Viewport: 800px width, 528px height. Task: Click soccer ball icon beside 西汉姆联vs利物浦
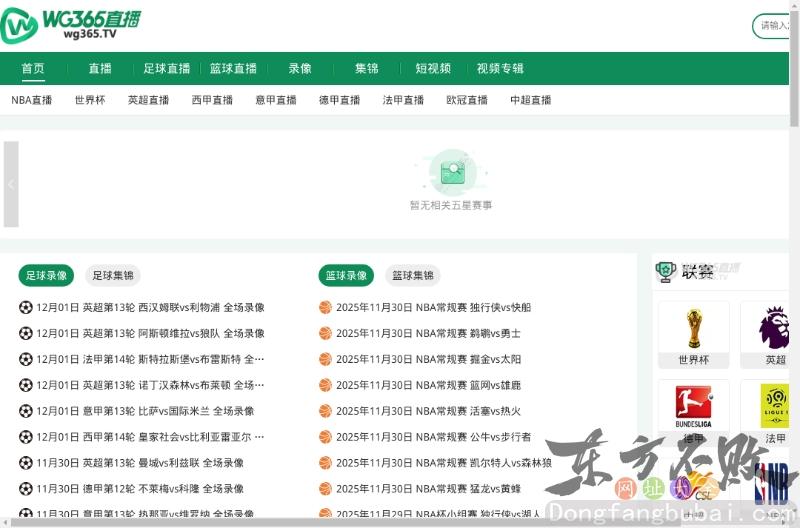pos(26,308)
